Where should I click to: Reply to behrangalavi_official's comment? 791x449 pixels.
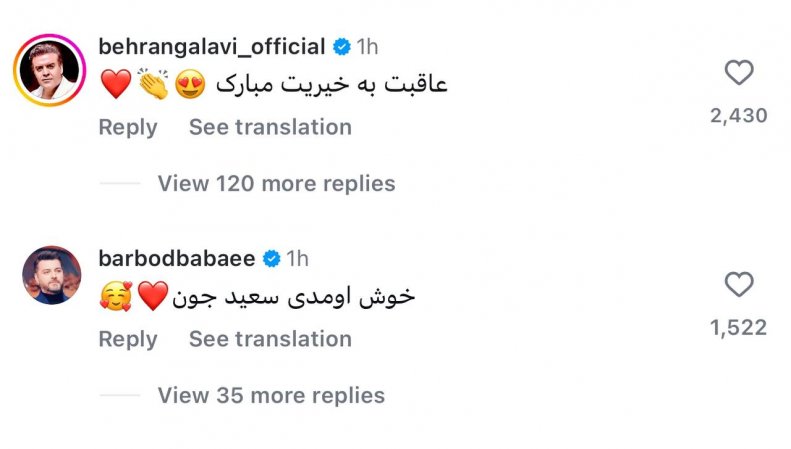pyautogui.click(x=127, y=127)
